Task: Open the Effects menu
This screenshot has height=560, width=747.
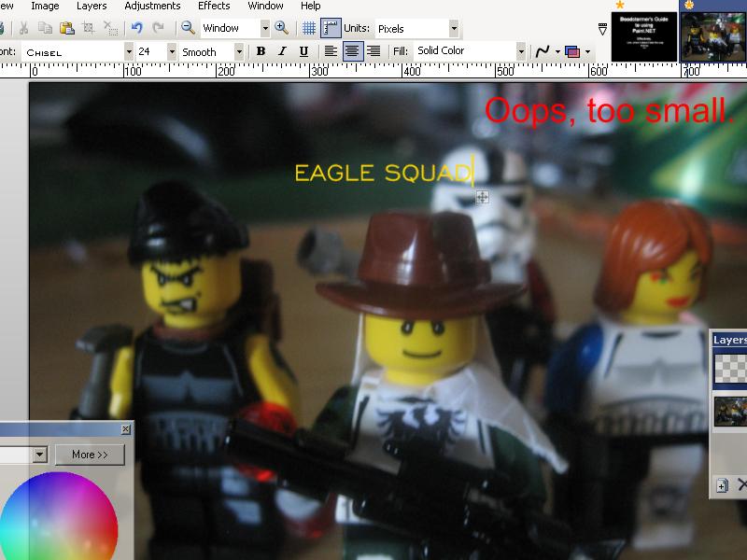Action: 214,7
